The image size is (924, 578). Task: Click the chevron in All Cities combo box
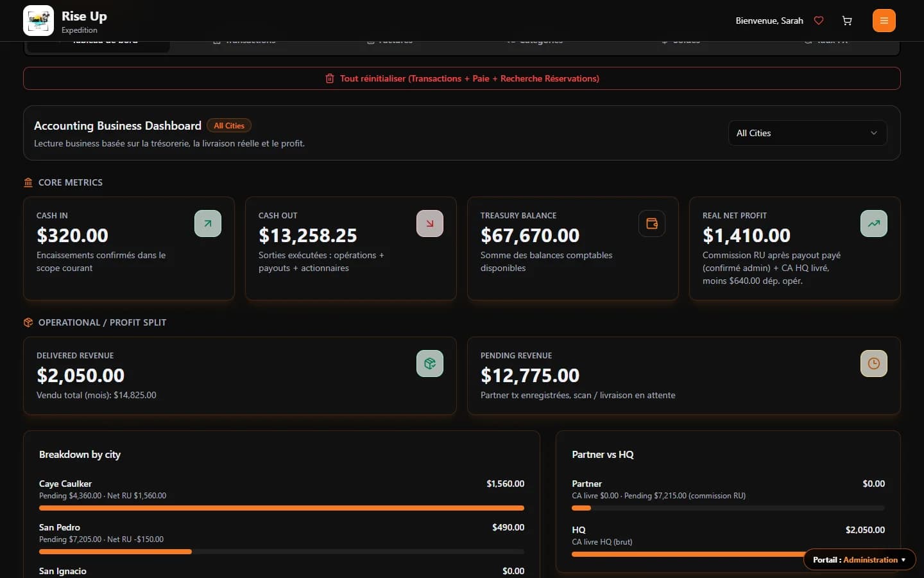(873, 133)
